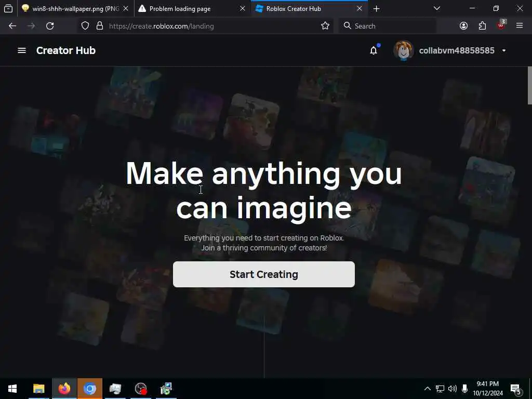Close the Roblox Creator Hub tab
532x399 pixels.
pyautogui.click(x=360, y=9)
